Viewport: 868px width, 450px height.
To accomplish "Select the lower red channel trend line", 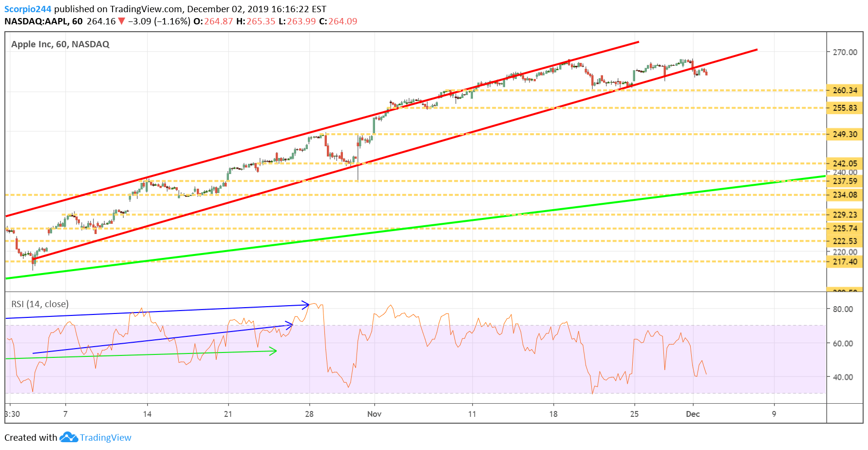I will pyautogui.click(x=395, y=154).
